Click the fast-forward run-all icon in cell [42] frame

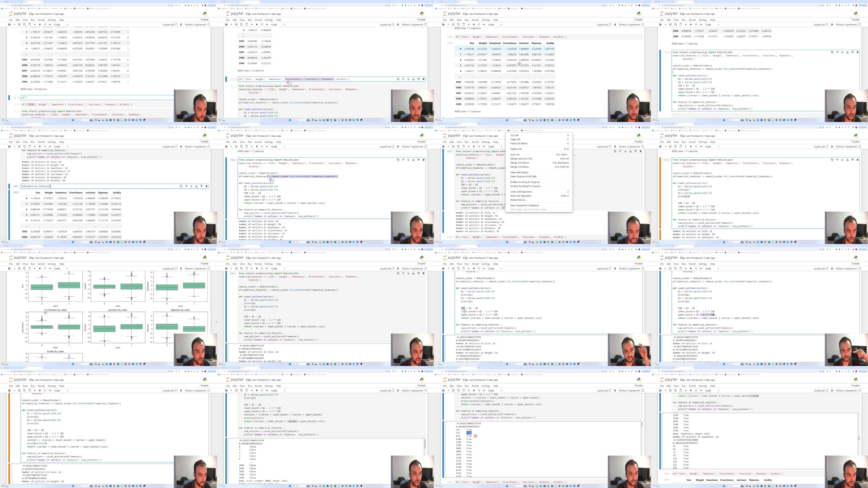(50, 146)
